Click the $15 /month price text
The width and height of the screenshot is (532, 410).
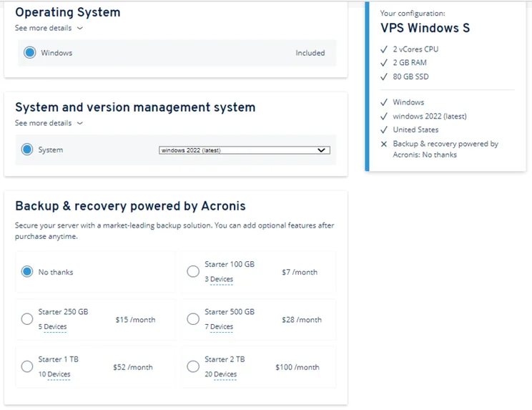[x=135, y=320]
